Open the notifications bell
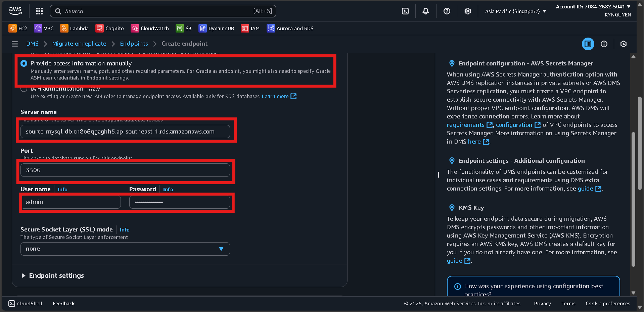Viewport: 644px width, 312px height. (425, 11)
